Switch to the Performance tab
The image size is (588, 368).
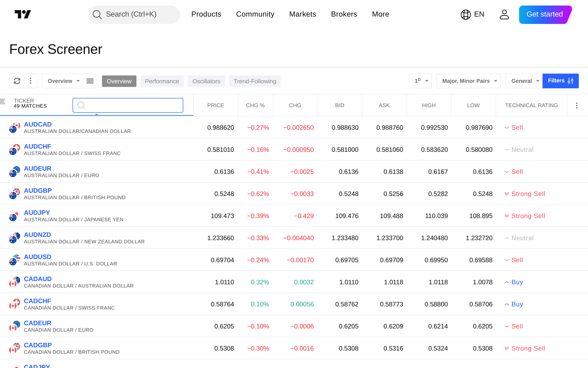tap(162, 81)
